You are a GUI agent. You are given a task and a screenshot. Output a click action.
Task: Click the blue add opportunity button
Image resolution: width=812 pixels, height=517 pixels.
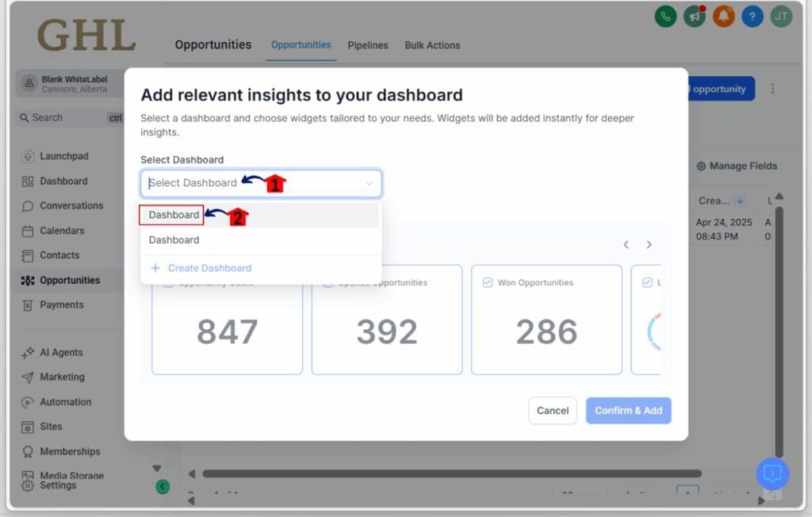722,89
